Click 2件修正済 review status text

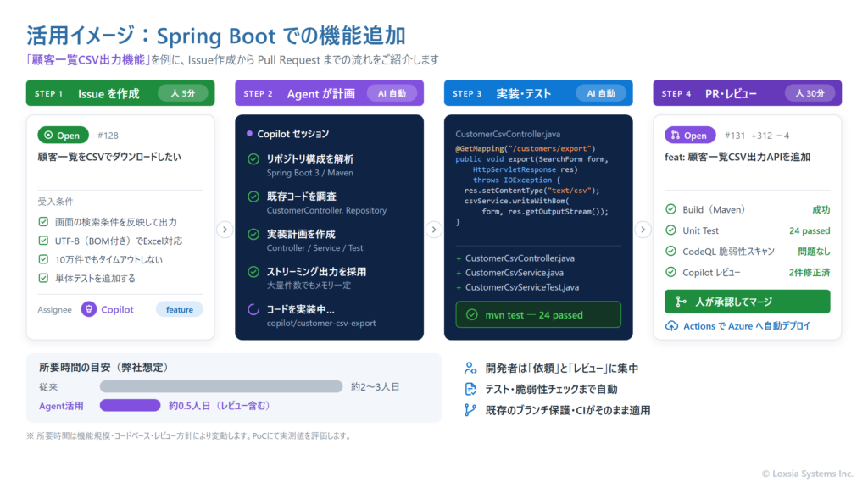(810, 273)
